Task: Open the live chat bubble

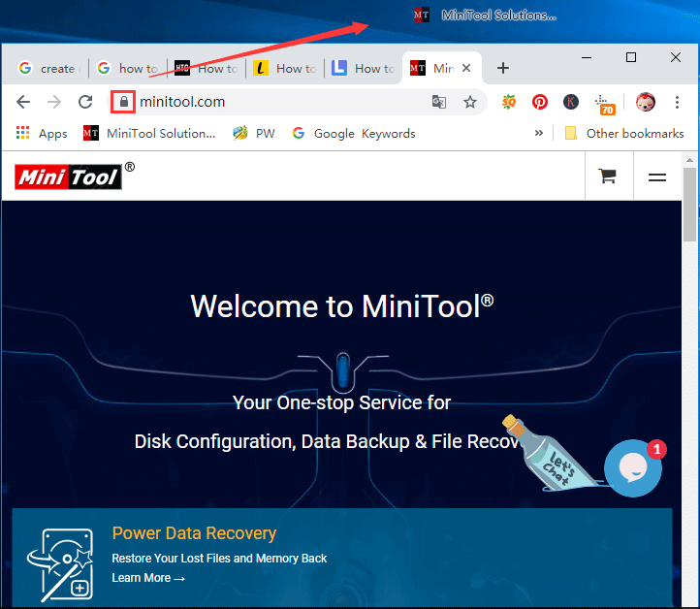Action: (633, 468)
